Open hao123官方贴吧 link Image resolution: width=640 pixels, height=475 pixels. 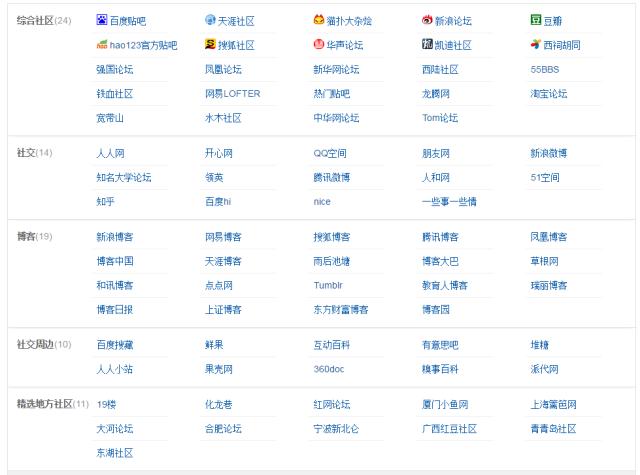pyautogui.click(x=143, y=45)
